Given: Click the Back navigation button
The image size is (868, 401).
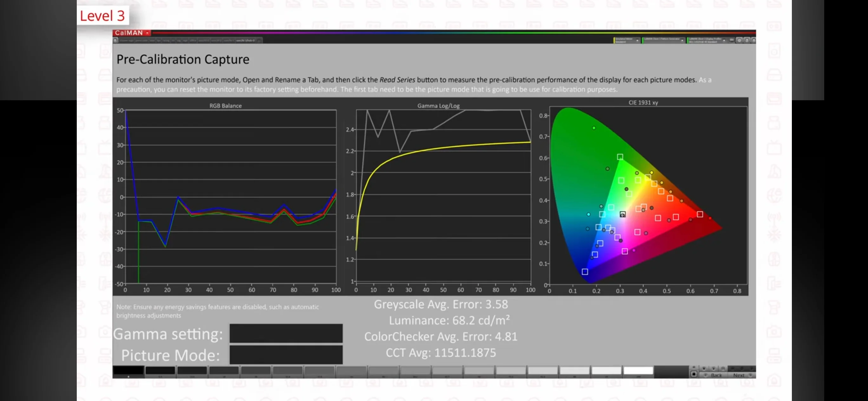Looking at the screenshot, I should click(714, 375).
